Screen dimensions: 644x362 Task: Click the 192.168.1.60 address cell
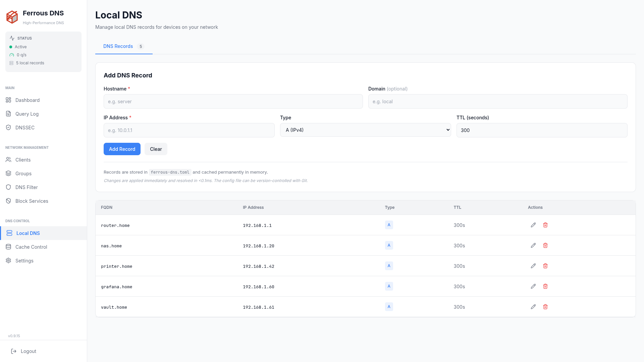tap(259, 287)
